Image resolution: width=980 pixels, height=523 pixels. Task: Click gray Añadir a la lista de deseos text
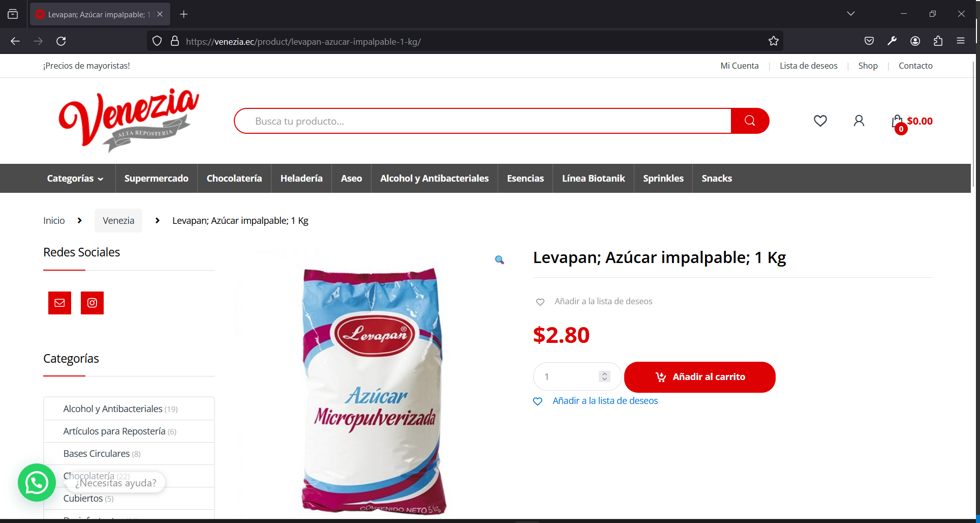tap(603, 301)
